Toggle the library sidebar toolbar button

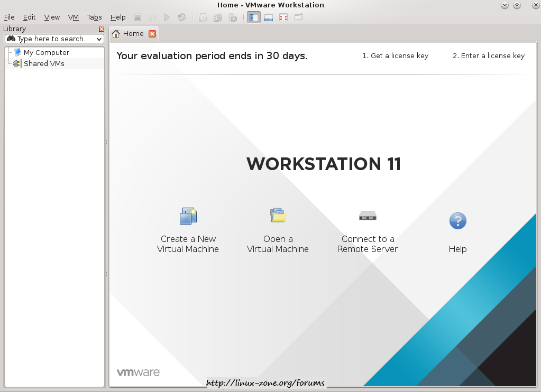coord(254,17)
